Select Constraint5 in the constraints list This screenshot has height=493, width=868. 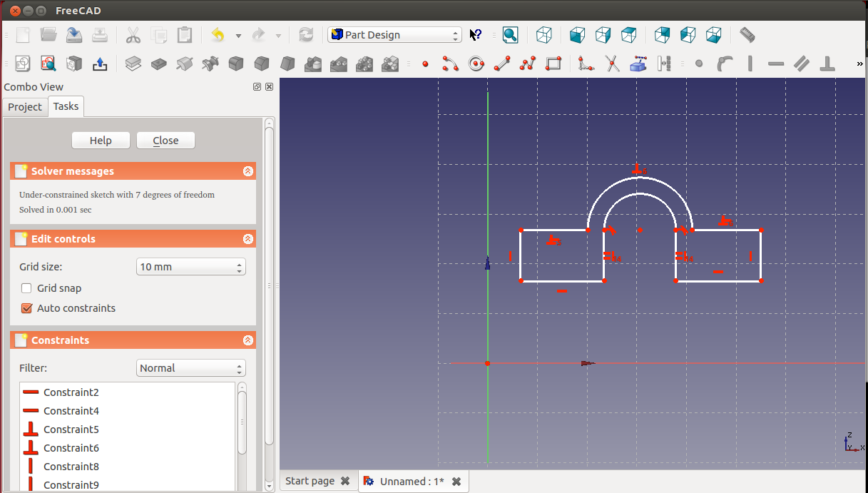71,430
